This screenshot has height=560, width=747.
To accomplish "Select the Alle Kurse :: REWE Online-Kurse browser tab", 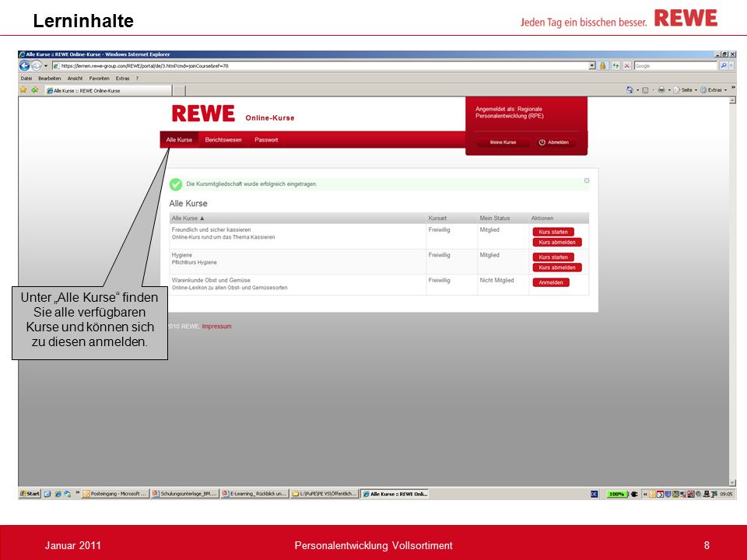I will [108, 90].
